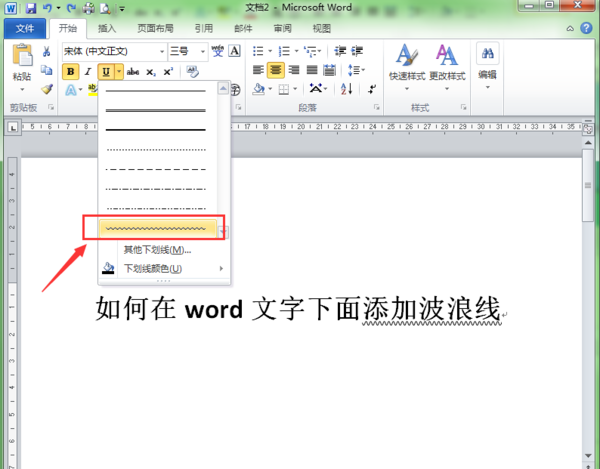Switch to the References tab
This screenshot has width=600, height=469.
pos(204,28)
